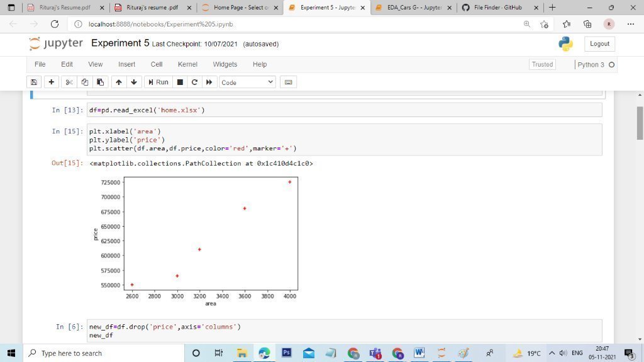This screenshot has width=644, height=362.
Task: Switch to EDA_Cars G Jupyter tab
Action: coord(414,8)
